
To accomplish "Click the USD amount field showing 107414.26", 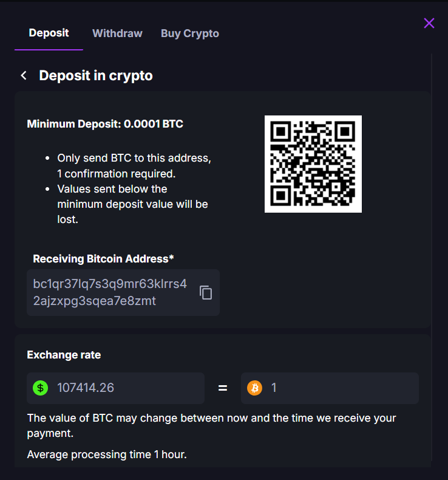I will tap(121, 388).
